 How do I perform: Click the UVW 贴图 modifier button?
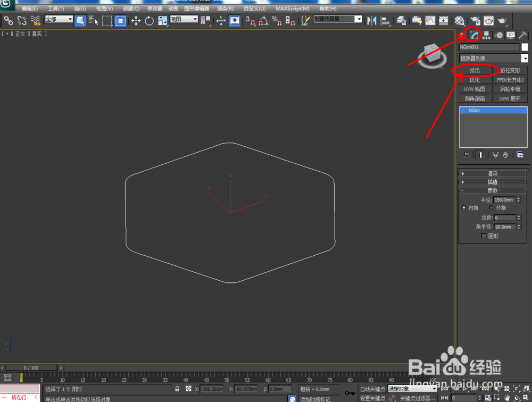coord(475,89)
